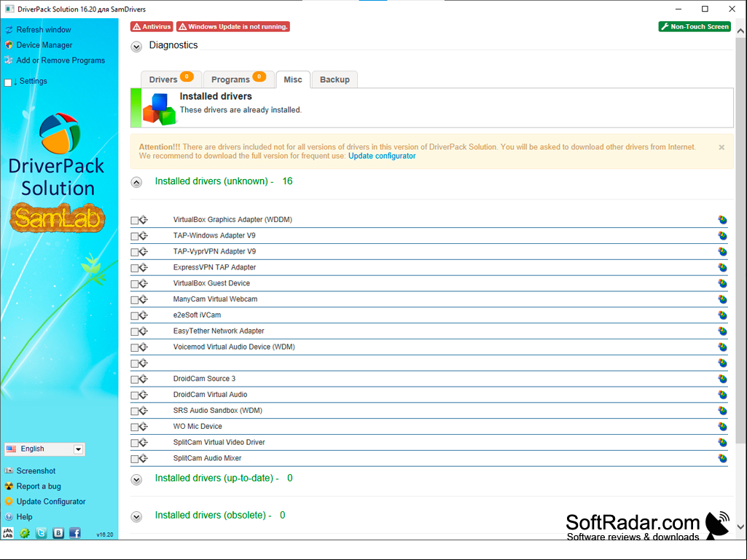Screen dimensions: 747x560
Task: Dismiss the Attention notice with X
Action: pyautogui.click(x=721, y=147)
